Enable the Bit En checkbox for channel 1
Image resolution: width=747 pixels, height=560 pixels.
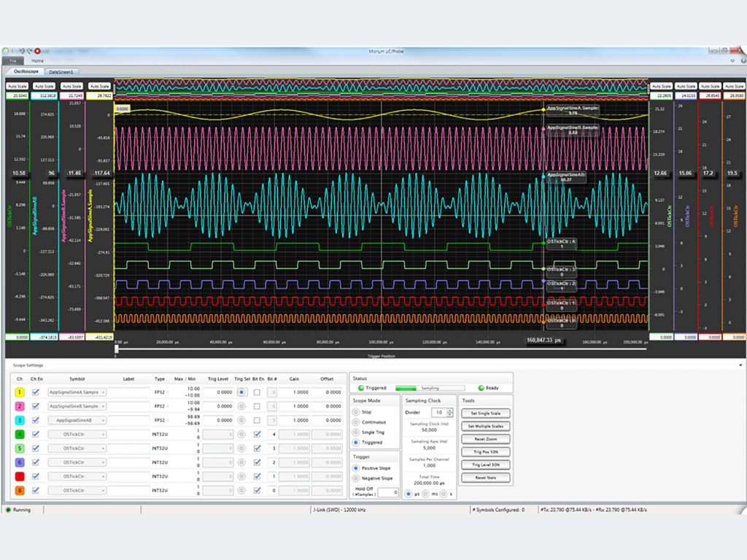258,392
